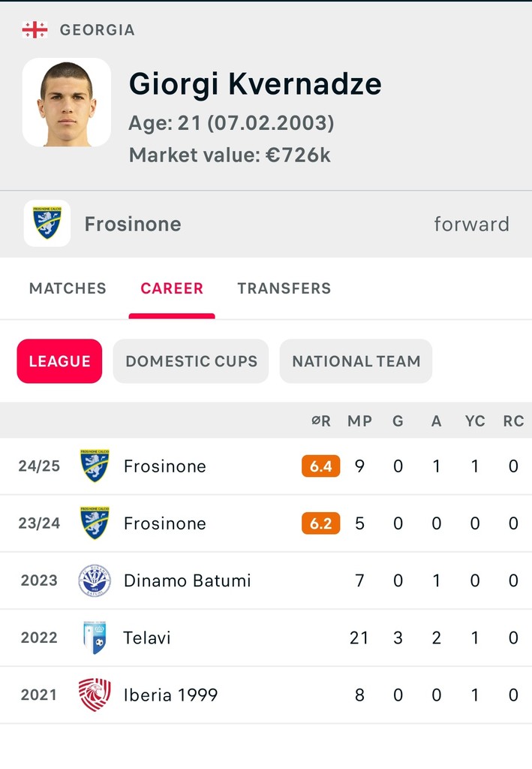Select the Career tab
This screenshot has height=769, width=532.
(172, 288)
